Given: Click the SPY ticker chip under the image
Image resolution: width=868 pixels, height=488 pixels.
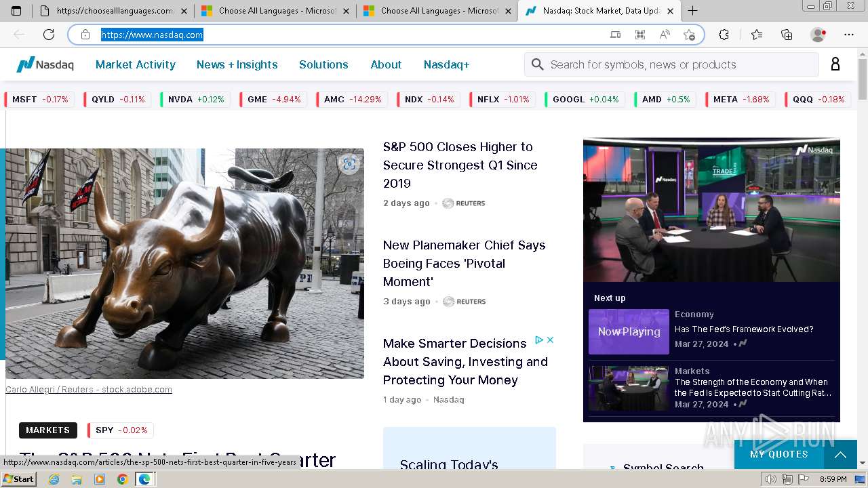Looking at the screenshot, I should (121, 430).
